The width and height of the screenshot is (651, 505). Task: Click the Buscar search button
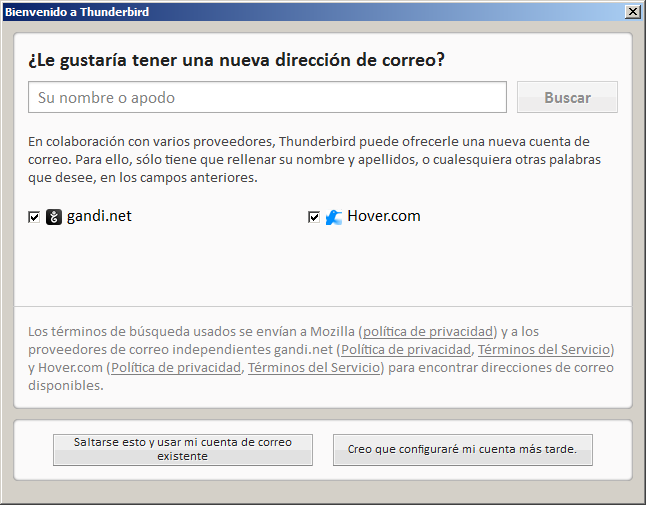[567, 97]
